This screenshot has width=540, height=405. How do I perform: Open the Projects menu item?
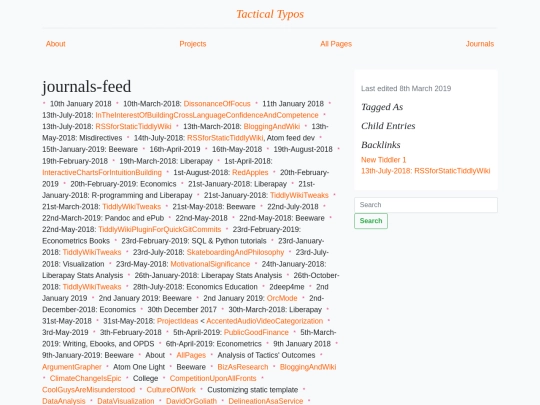click(x=193, y=44)
